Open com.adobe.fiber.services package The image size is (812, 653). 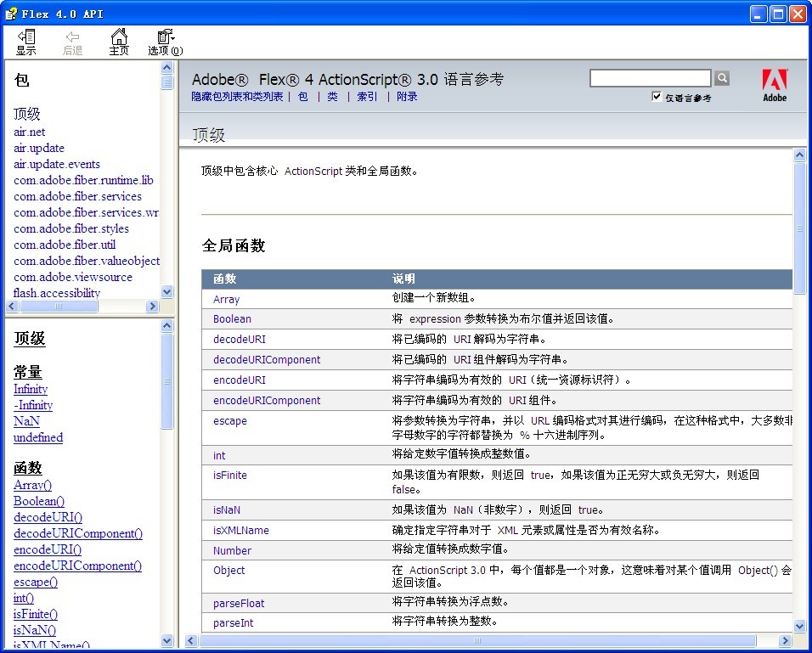click(77, 196)
